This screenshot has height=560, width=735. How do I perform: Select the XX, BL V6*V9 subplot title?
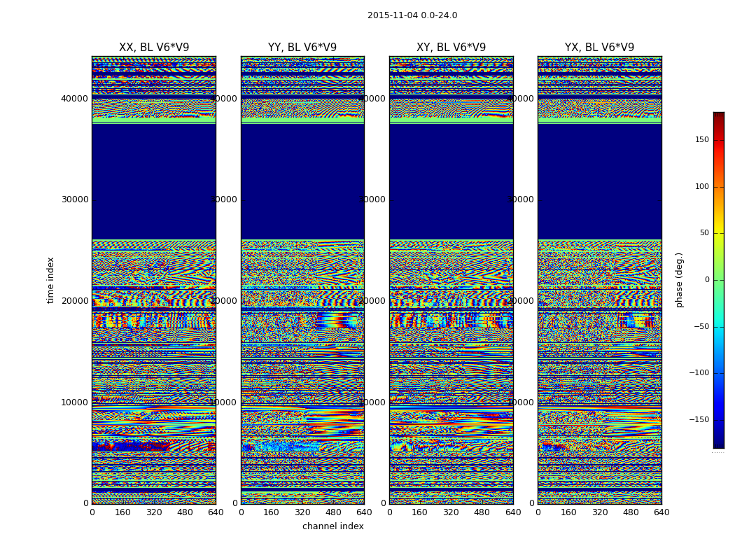(154, 48)
